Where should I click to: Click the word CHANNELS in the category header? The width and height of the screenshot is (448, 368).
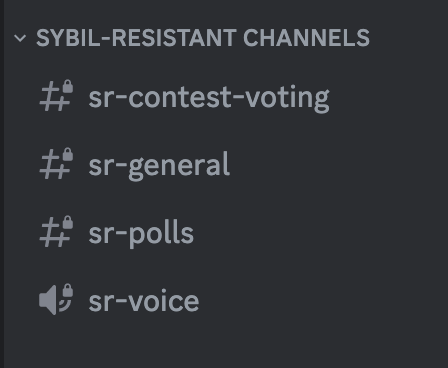coord(306,38)
